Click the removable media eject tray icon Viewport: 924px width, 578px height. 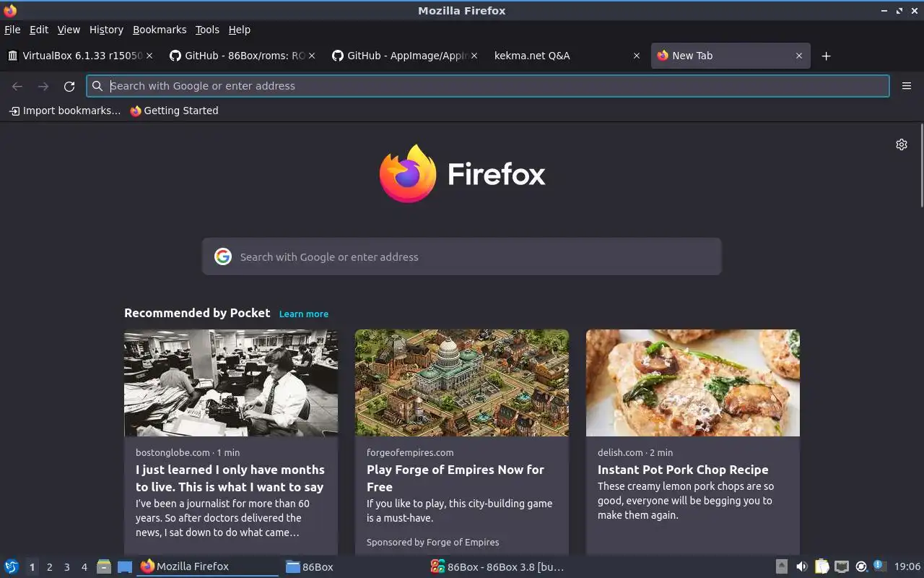pos(782,566)
